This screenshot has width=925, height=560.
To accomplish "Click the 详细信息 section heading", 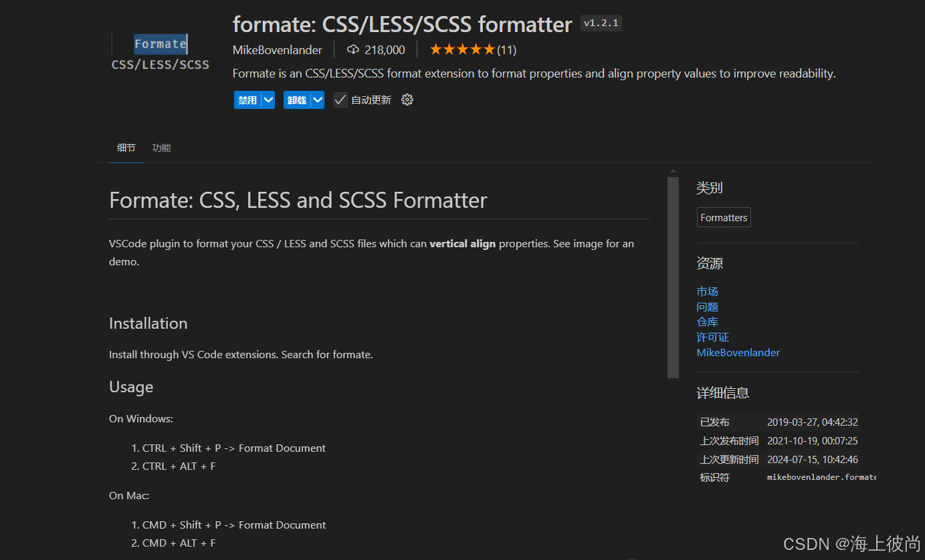I will 723,393.
